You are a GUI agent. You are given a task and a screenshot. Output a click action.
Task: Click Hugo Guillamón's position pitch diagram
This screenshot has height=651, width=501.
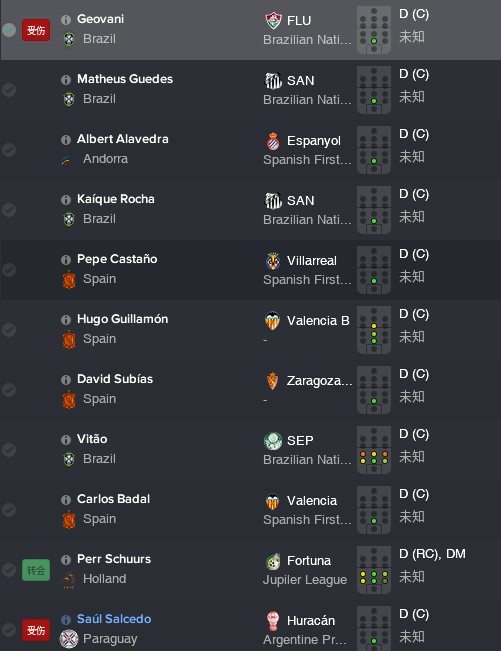(x=374, y=330)
